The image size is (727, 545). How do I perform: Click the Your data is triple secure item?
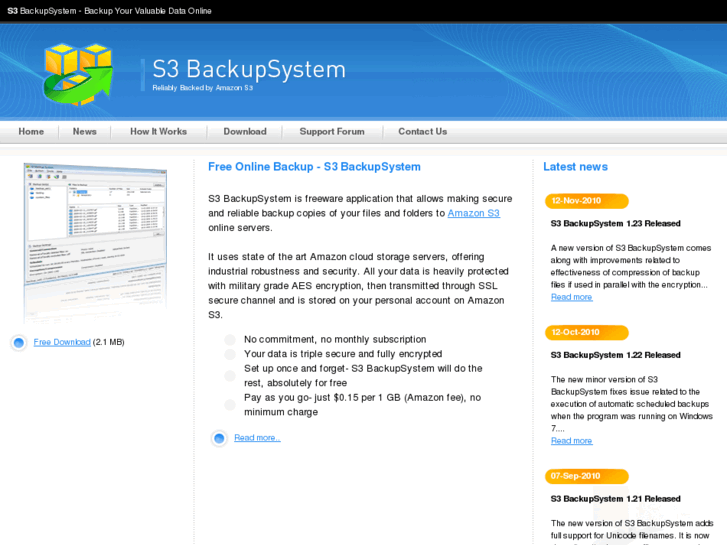pyautogui.click(x=343, y=354)
